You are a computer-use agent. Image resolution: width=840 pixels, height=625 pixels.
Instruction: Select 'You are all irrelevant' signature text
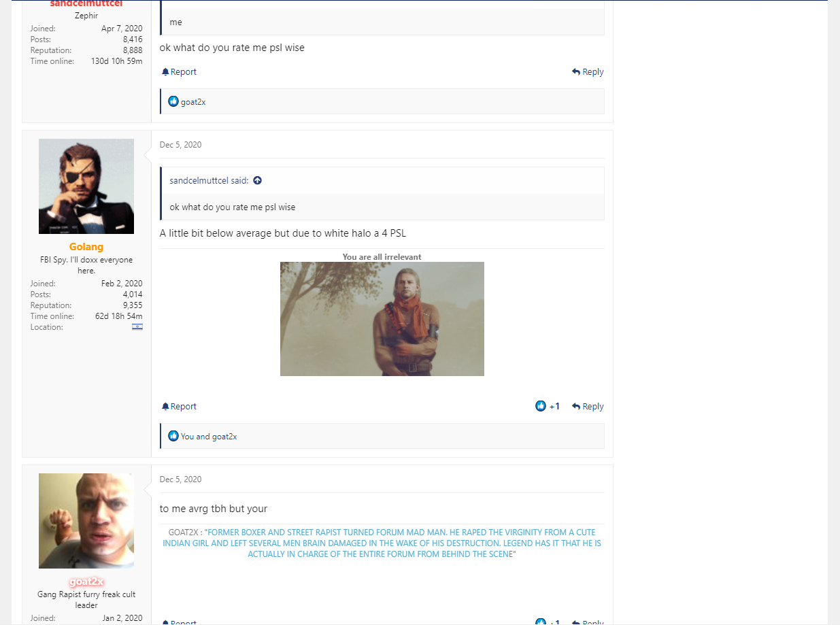pyautogui.click(x=382, y=257)
